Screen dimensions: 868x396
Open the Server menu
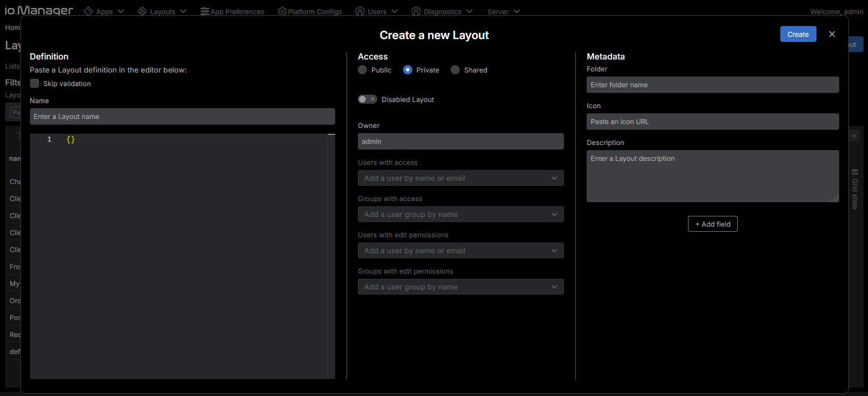(x=503, y=11)
